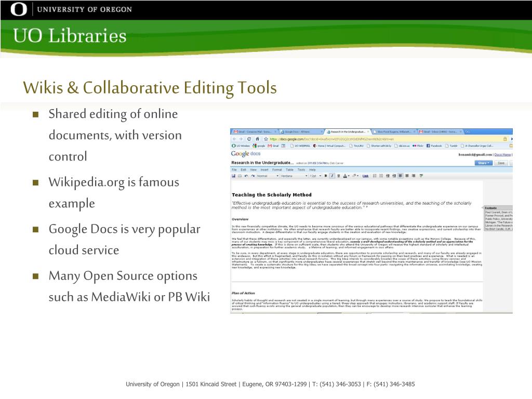Click the Footnote panel header
The width and height of the screenshot is (532, 399).
click(498, 208)
